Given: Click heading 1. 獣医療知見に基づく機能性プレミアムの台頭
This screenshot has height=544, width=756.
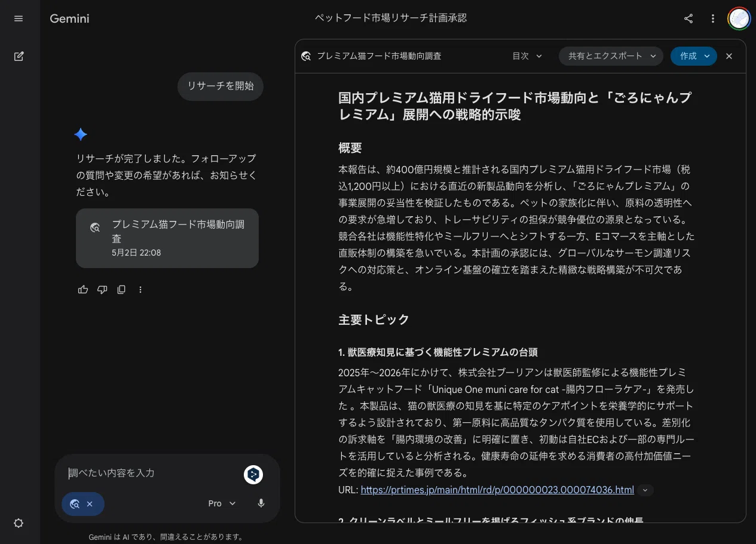Looking at the screenshot, I should point(438,352).
